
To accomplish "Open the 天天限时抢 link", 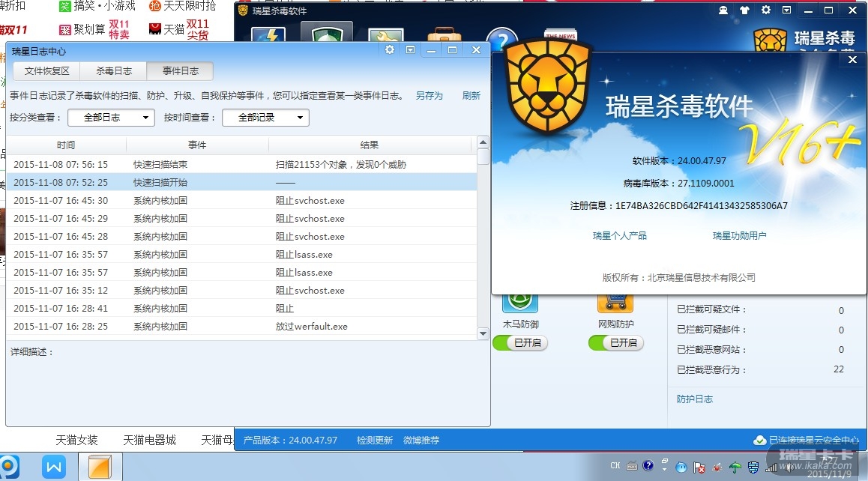I will pos(183,6).
